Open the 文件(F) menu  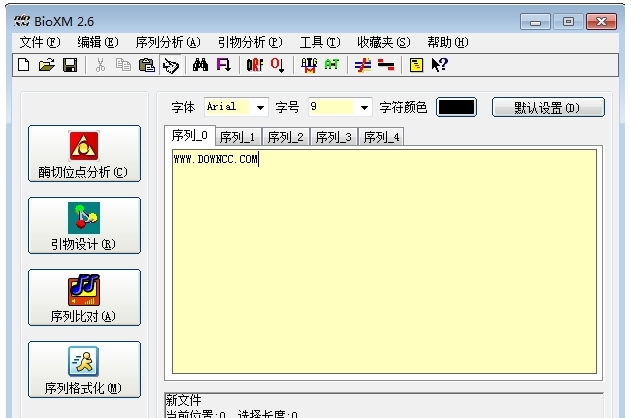pos(40,42)
